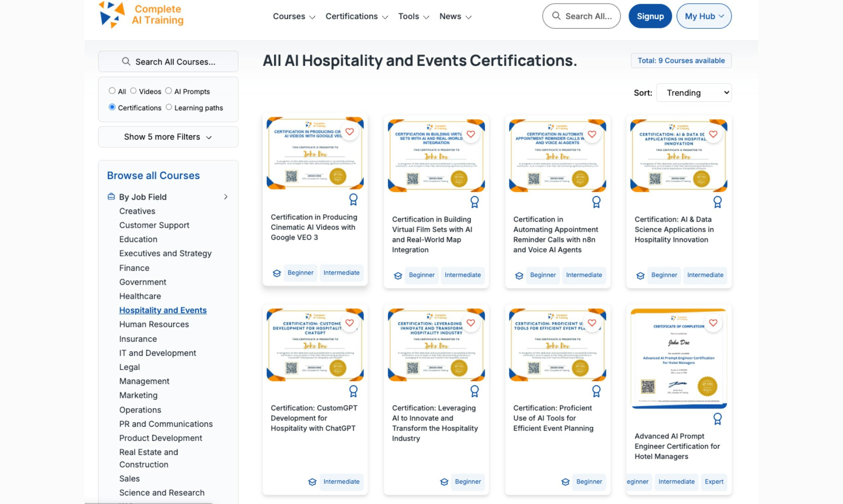Favorite the Virtual Film Sets certification
This screenshot has height=504, width=843.
click(x=471, y=134)
